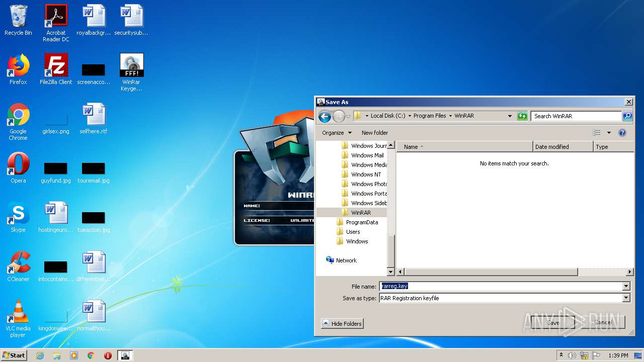This screenshot has height=362, width=644.
Task: Expand the Program Files breadcrumb arrow
Action: coord(450,116)
